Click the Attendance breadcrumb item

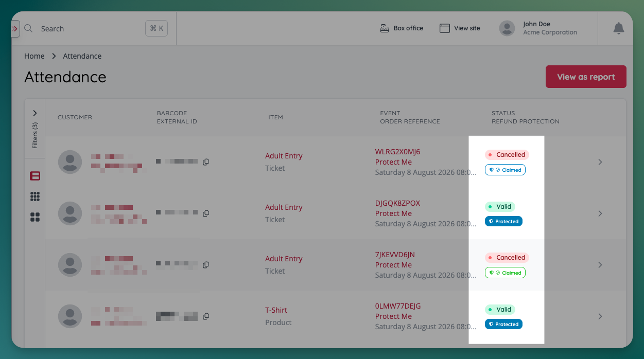pos(82,56)
